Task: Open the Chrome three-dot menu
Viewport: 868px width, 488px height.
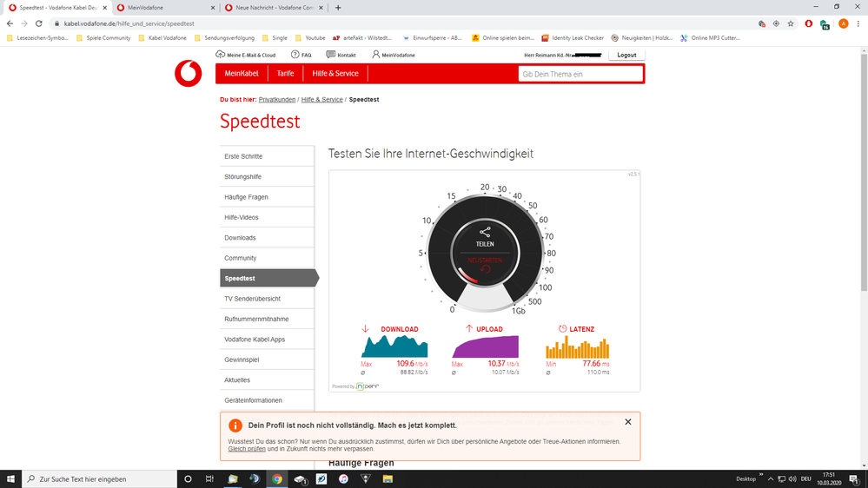Action: tap(858, 23)
